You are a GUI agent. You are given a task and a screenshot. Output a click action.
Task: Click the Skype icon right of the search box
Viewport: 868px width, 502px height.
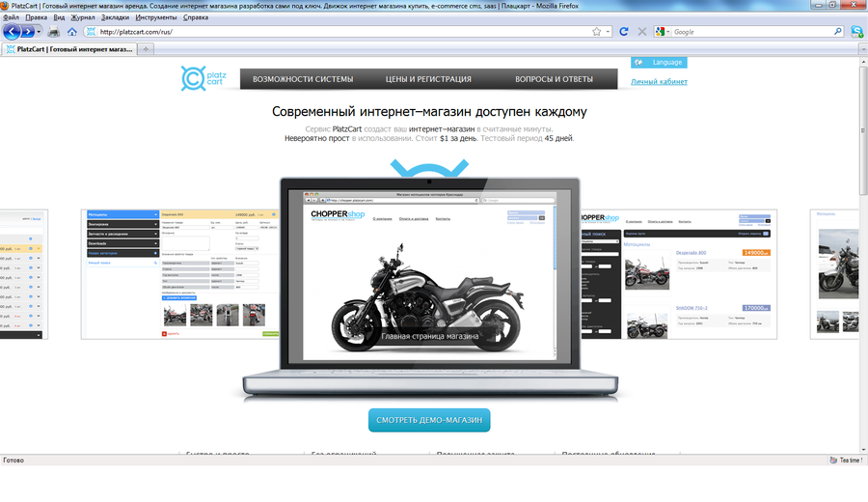[x=856, y=32]
